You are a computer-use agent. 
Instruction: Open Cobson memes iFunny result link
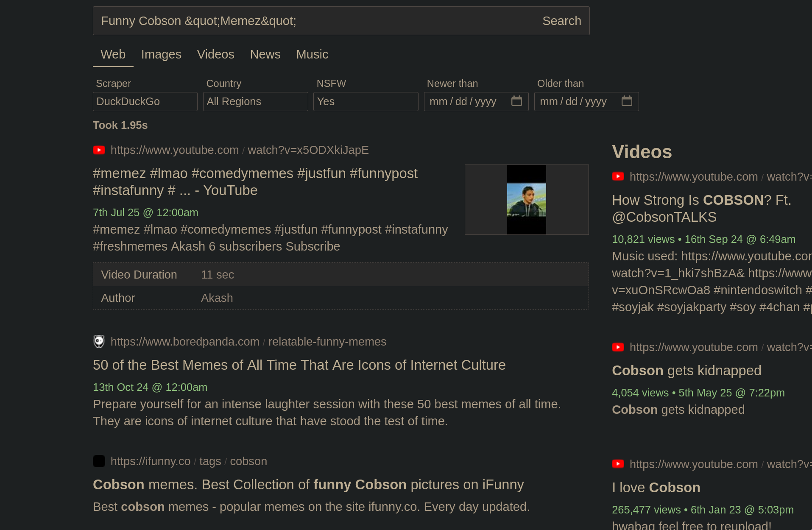pos(308,485)
